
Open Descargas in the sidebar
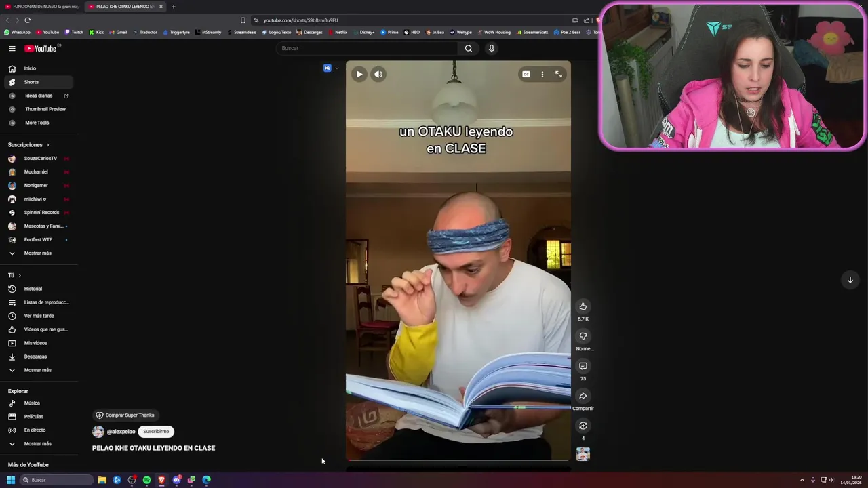[38, 357]
